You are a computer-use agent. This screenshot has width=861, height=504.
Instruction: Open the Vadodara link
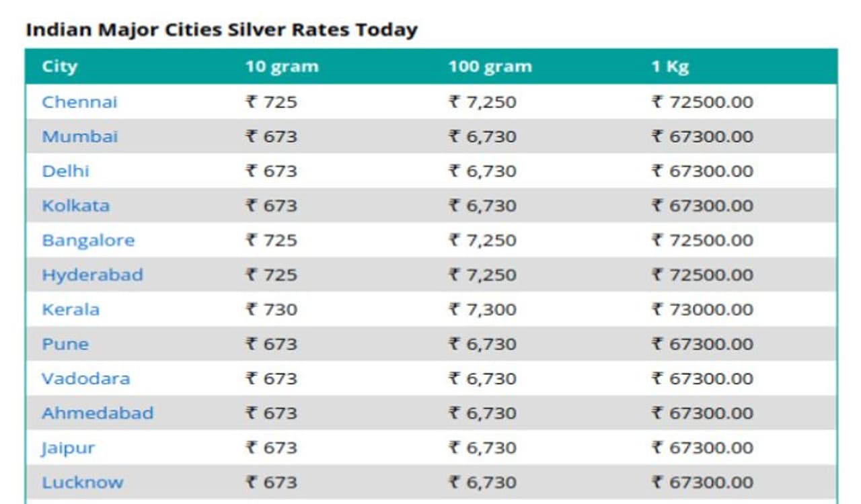[85, 378]
